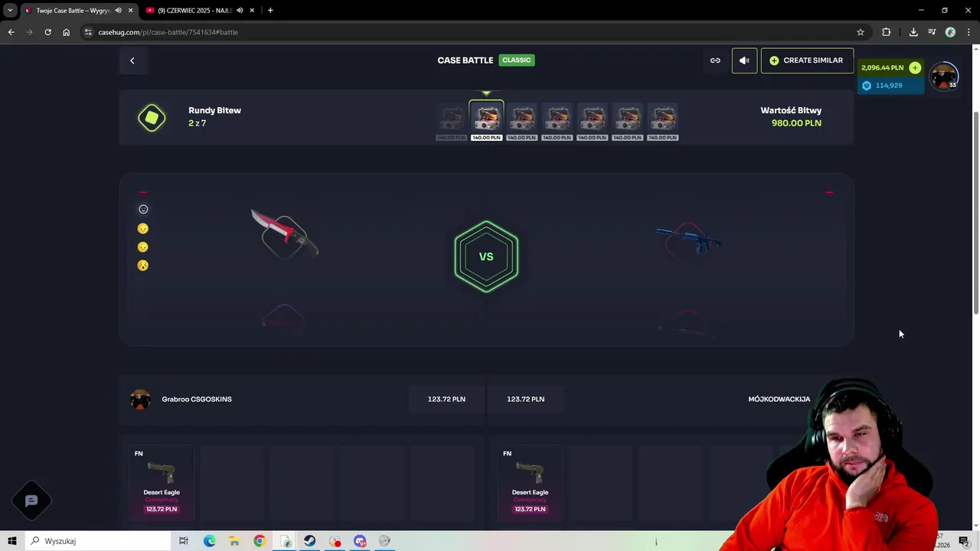
Task: Click the right player's 123.72 PLN total
Action: pyautogui.click(x=525, y=399)
